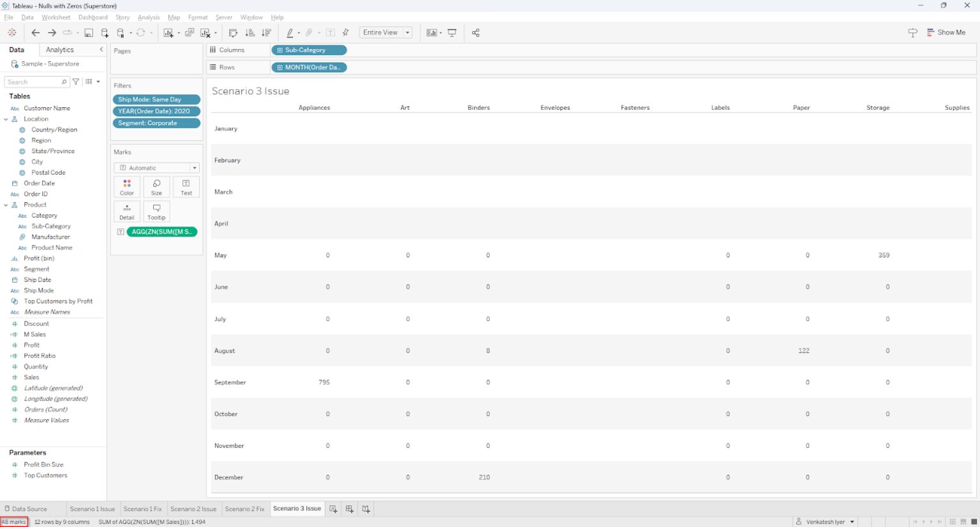Click the New Worksheet toolbar icon
Screen dimensions: 980x527
click(168, 33)
